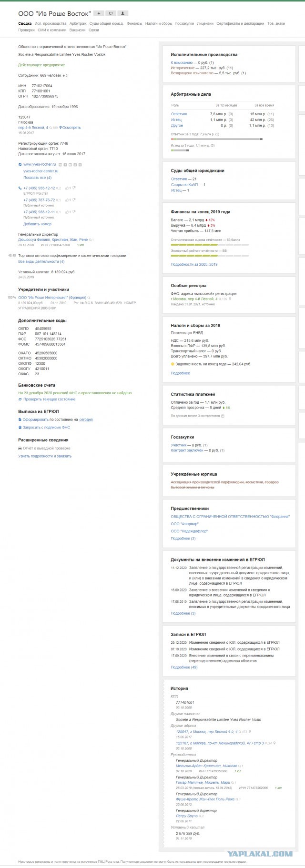Expand Показать все (4) websites

click(37, 177)
